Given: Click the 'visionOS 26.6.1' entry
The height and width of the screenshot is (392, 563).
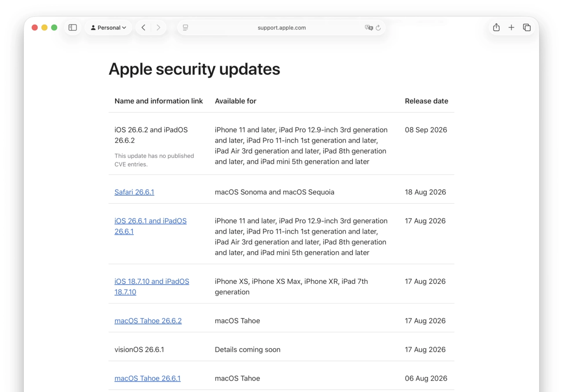Looking at the screenshot, I should coord(139,349).
